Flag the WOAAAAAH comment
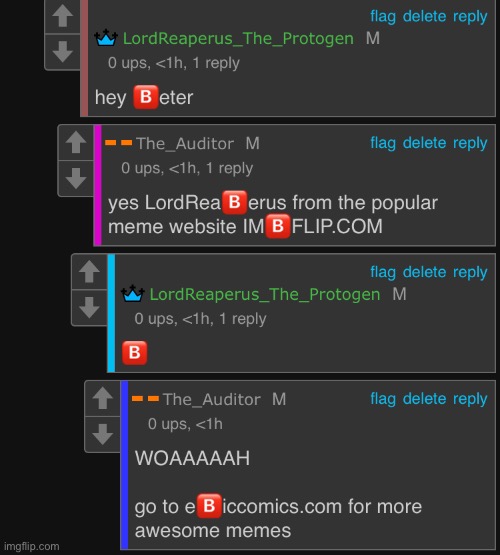 (383, 399)
